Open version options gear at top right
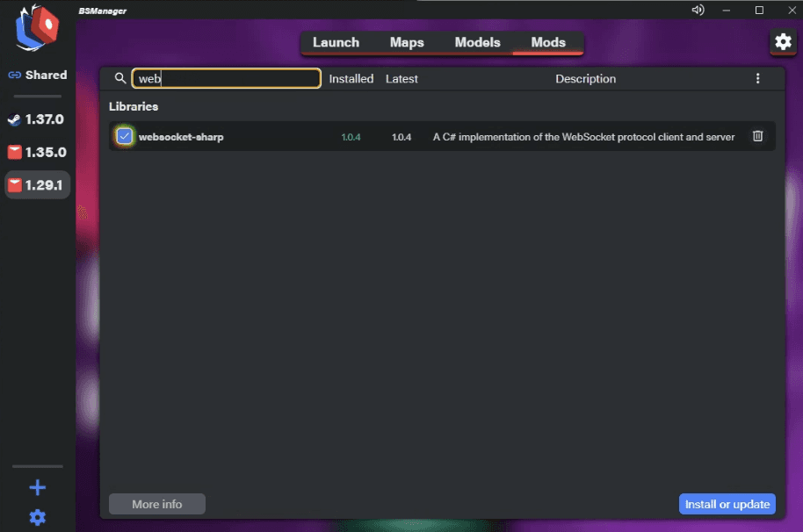Viewport: 803px width, 532px height. 783,41
